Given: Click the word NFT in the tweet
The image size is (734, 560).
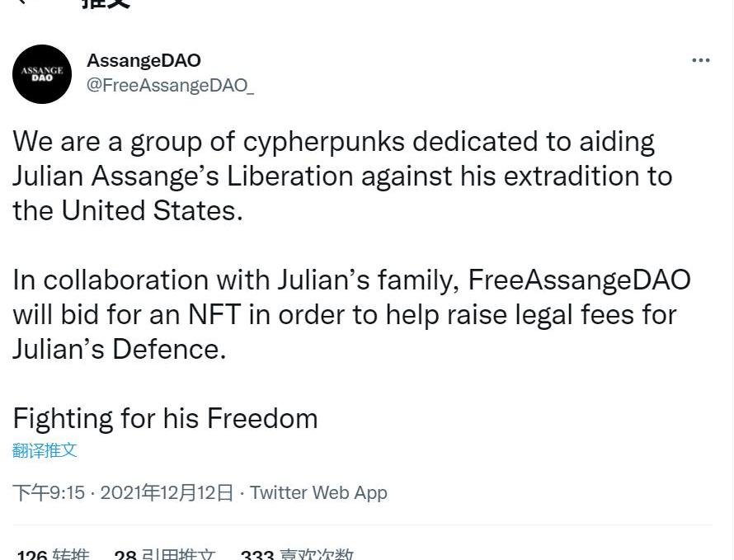Looking at the screenshot, I should pos(214,314).
